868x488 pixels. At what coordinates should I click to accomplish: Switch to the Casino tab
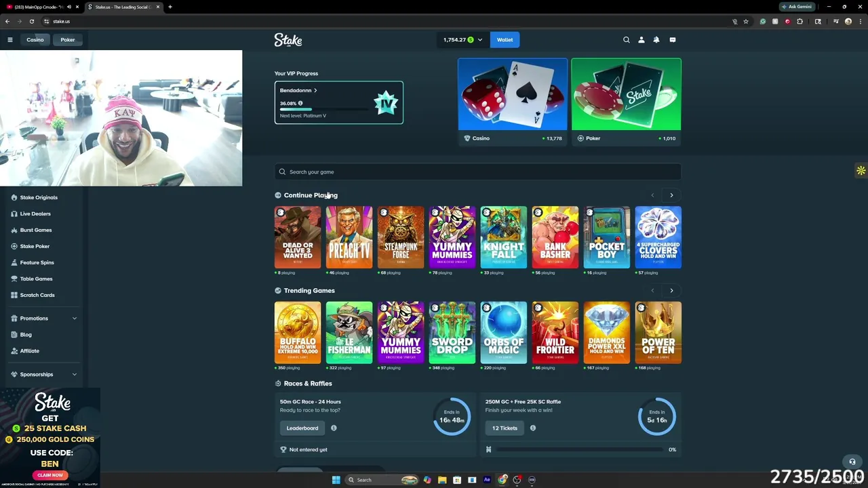pos(35,40)
